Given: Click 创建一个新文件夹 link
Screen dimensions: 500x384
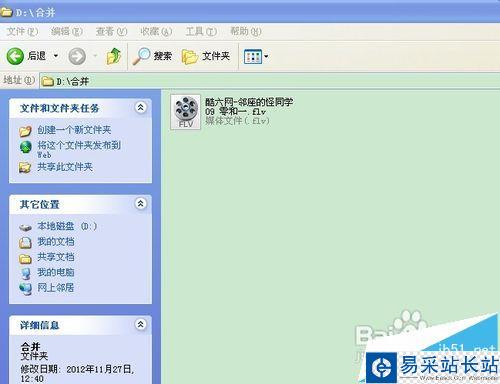Looking at the screenshot, I should coord(74,130).
